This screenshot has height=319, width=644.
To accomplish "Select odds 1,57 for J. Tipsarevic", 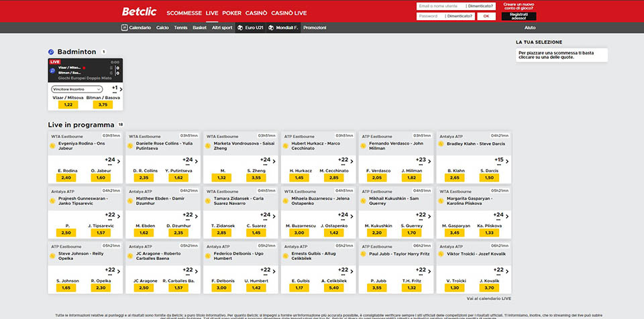I will (101, 233).
